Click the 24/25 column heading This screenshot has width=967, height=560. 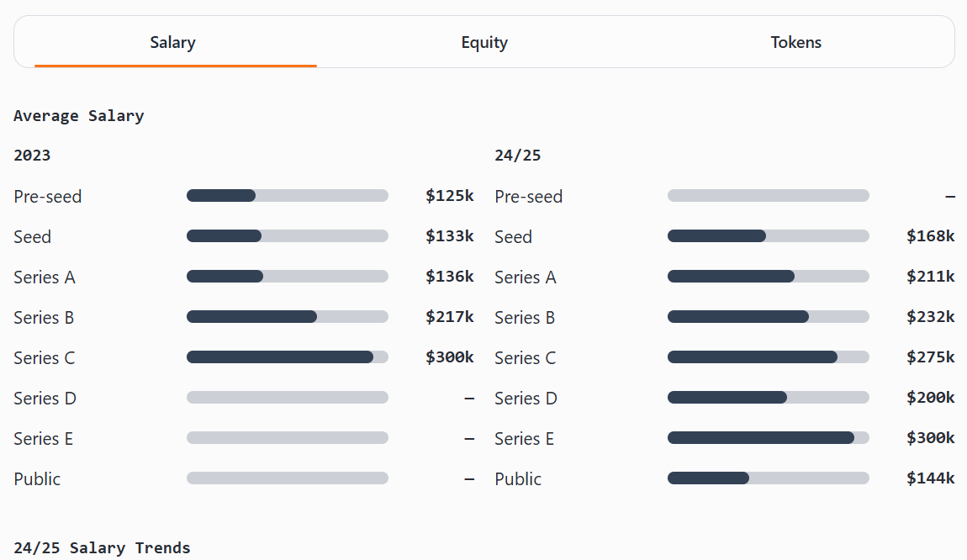tap(517, 156)
